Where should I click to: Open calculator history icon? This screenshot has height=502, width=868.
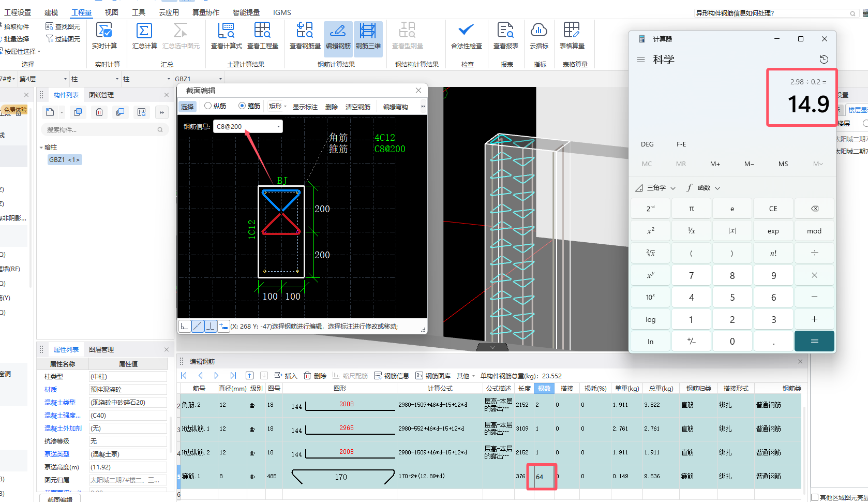(x=824, y=60)
